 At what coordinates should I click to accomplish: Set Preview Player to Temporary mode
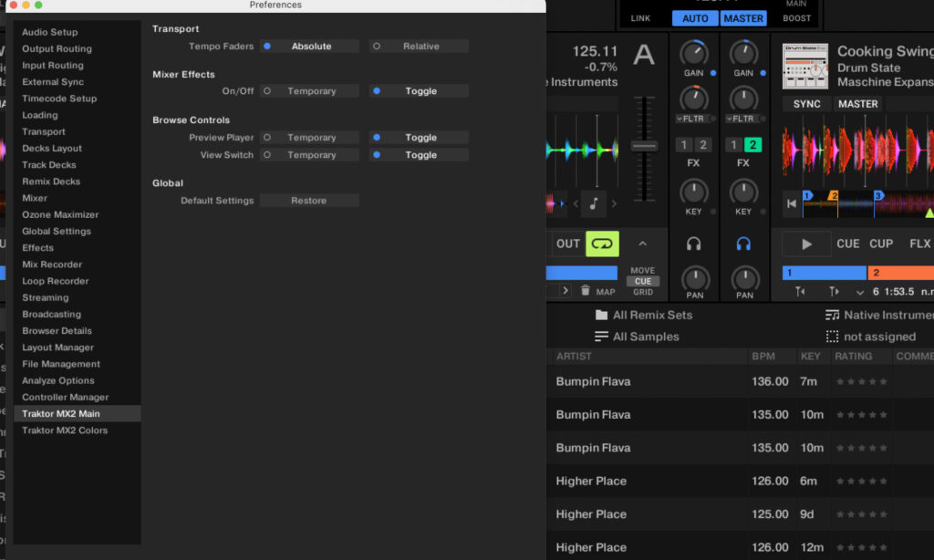pyautogui.click(x=310, y=138)
